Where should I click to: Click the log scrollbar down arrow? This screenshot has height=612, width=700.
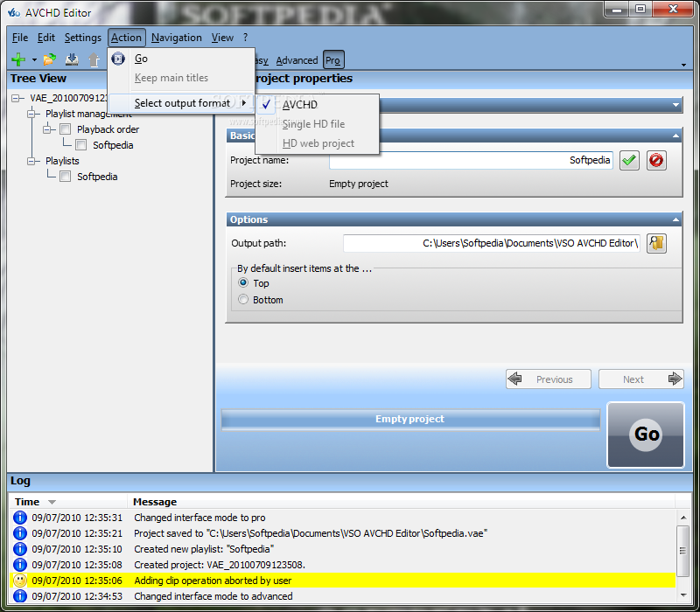point(683,595)
